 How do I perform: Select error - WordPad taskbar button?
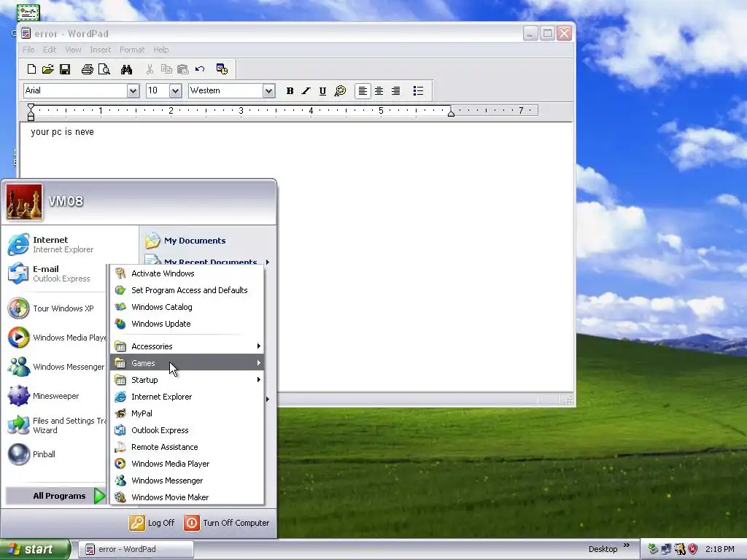pos(136,549)
